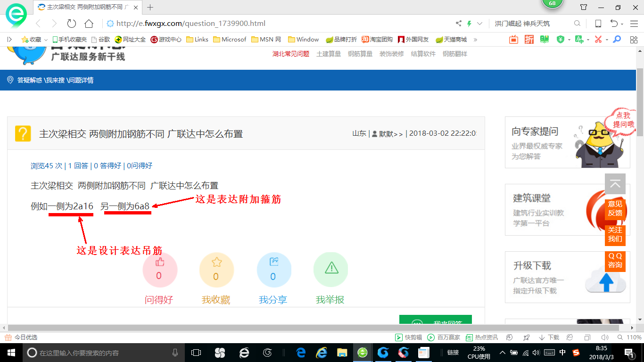
Task: Open the skin shirt icon in title bar
Action: [584, 8]
